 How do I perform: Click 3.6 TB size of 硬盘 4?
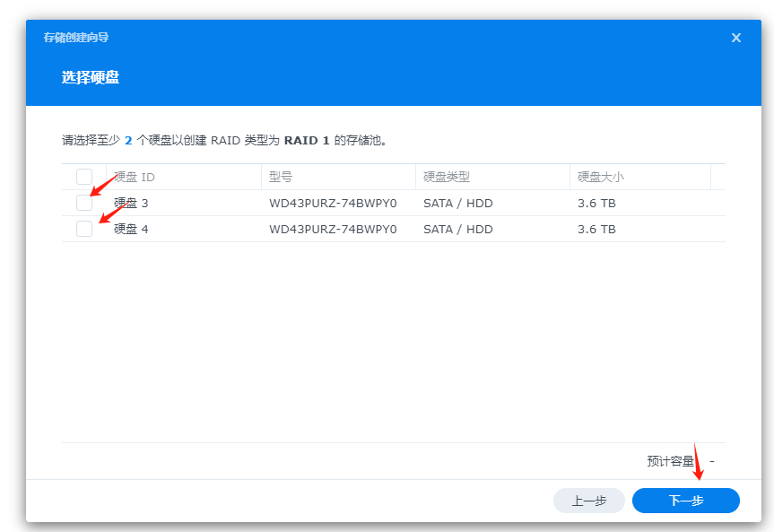[x=596, y=229]
